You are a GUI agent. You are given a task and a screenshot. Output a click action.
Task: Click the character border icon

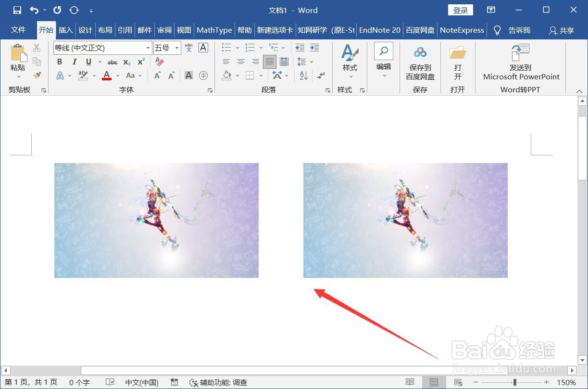coord(203,48)
